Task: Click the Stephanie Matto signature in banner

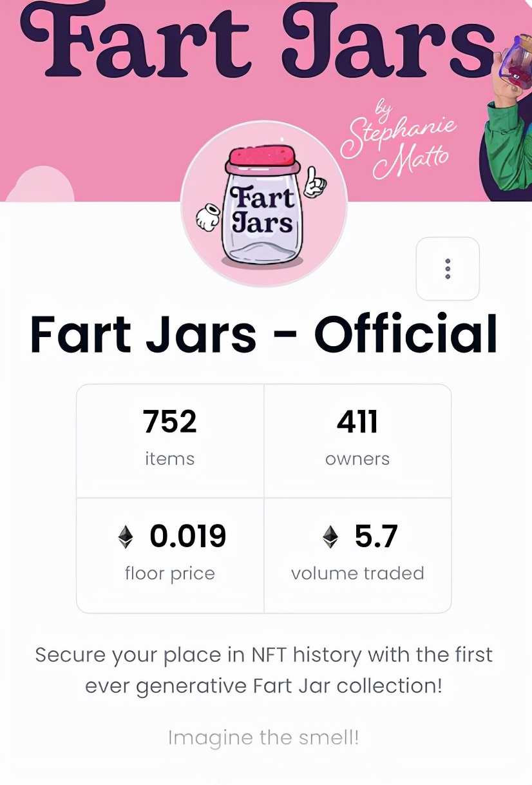Action: pos(399,140)
